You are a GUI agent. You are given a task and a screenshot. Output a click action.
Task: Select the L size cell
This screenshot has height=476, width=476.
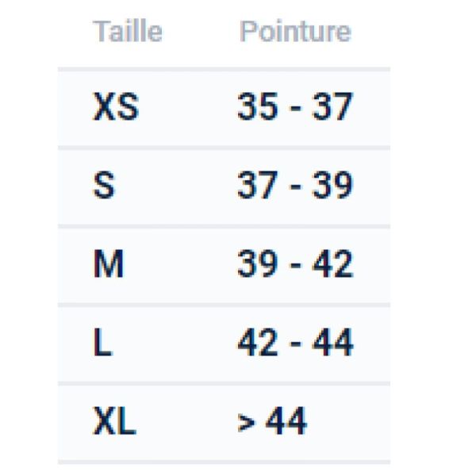(x=102, y=342)
